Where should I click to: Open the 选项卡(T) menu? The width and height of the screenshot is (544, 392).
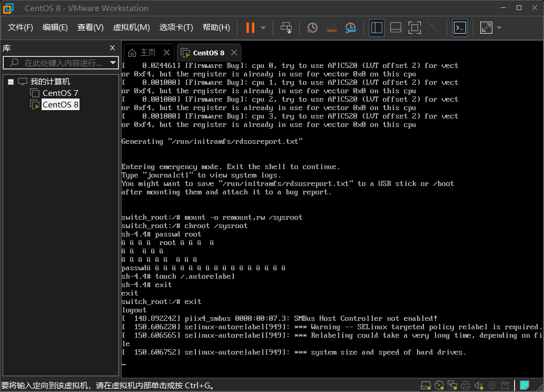click(176, 27)
